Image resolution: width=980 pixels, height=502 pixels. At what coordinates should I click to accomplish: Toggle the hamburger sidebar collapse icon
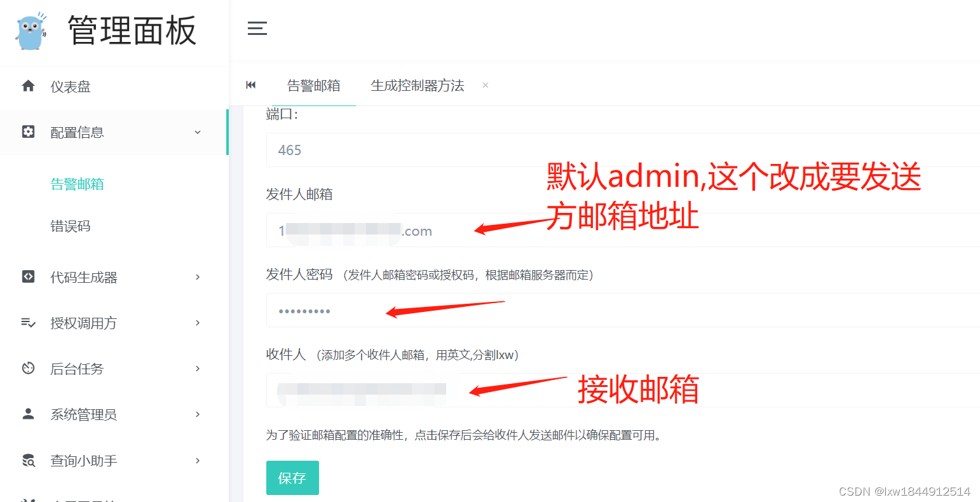coord(257,28)
